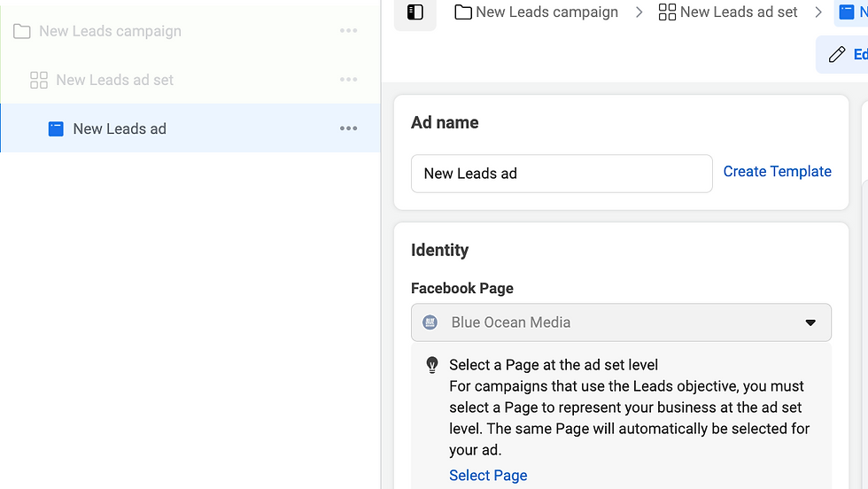Viewport: 868px width, 489px height.
Task: Click the Select Page link
Action: [x=488, y=475]
